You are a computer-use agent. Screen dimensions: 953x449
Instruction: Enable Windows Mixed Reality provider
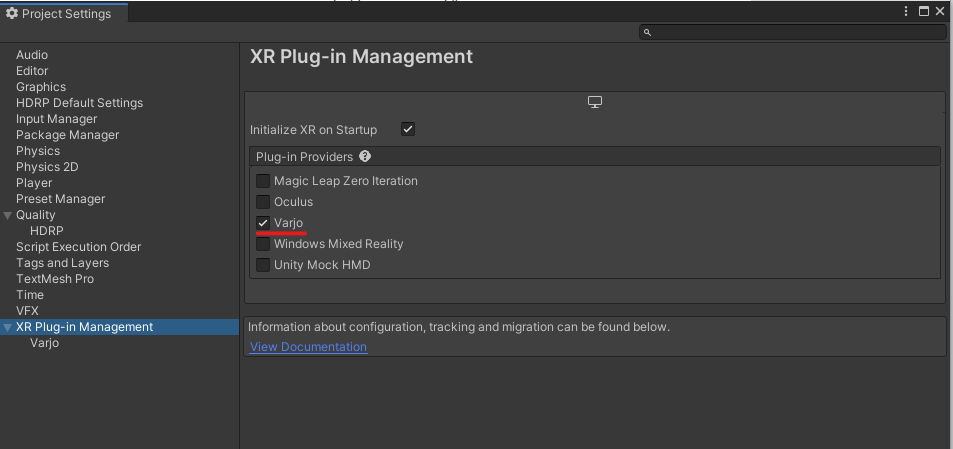[x=263, y=244]
